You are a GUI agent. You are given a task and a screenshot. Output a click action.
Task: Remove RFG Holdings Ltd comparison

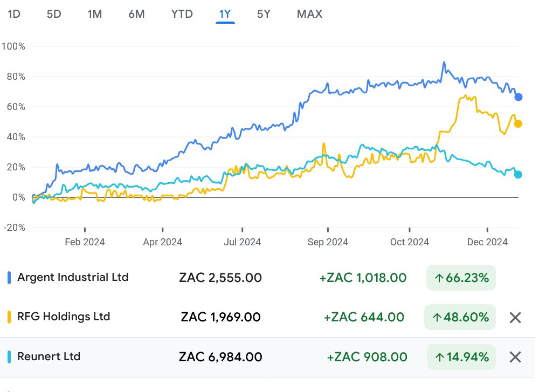[515, 318]
